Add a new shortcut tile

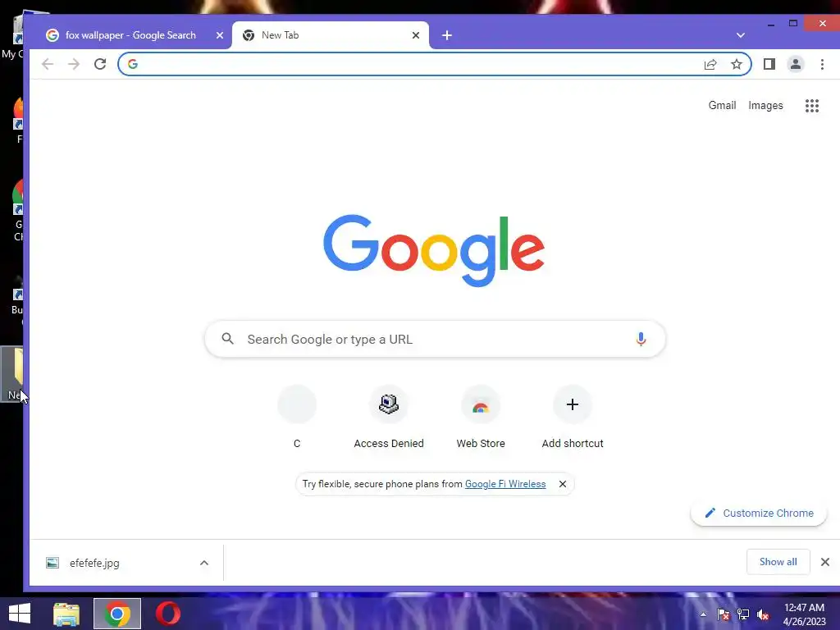click(x=572, y=418)
